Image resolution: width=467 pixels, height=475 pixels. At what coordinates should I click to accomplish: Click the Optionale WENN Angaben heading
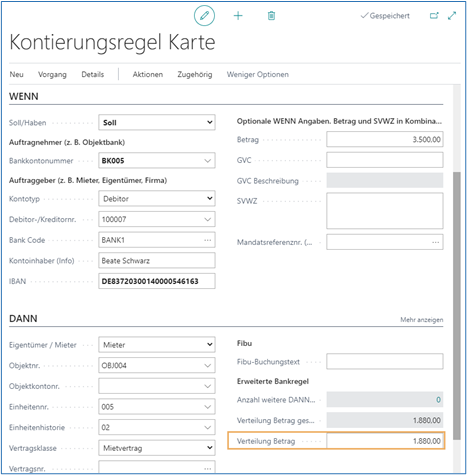pyautogui.click(x=339, y=121)
